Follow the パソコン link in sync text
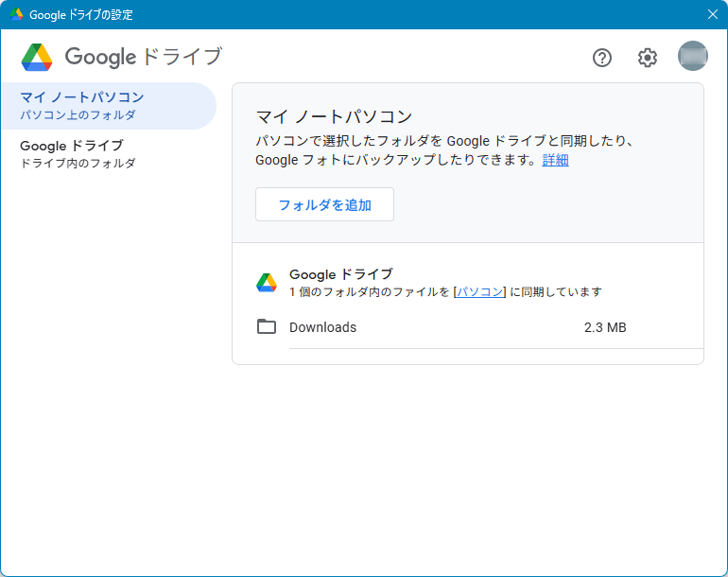Viewport: 728px width, 577px height. point(480,291)
